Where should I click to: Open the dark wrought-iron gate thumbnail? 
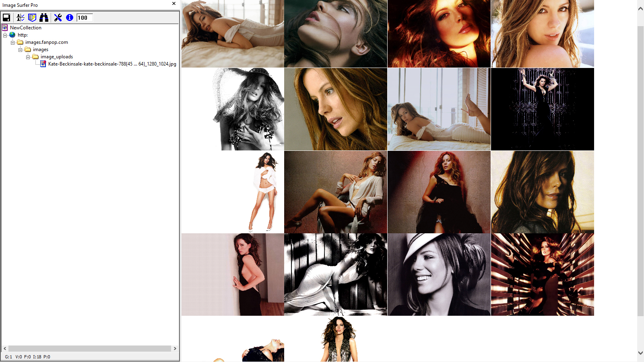[543, 109]
